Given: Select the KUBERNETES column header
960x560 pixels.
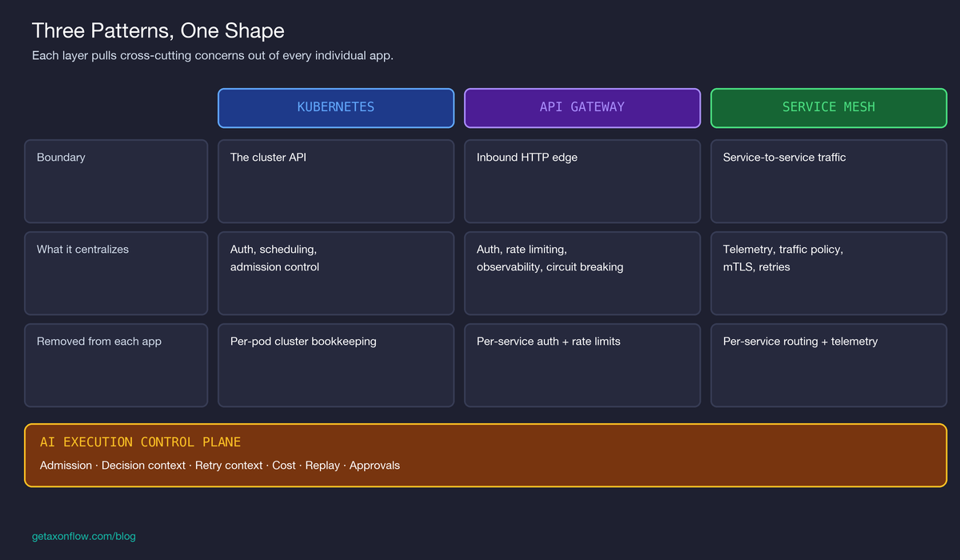Looking at the screenshot, I should pyautogui.click(x=336, y=107).
